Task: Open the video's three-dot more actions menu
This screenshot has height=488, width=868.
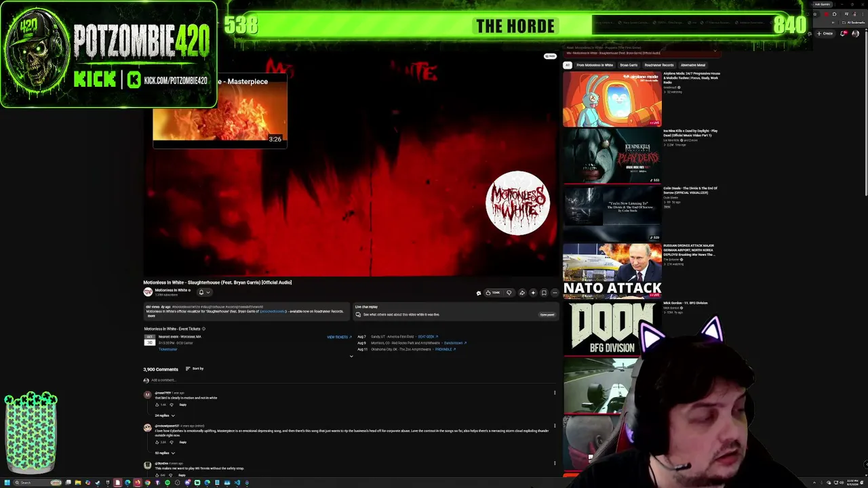Action: click(555, 293)
